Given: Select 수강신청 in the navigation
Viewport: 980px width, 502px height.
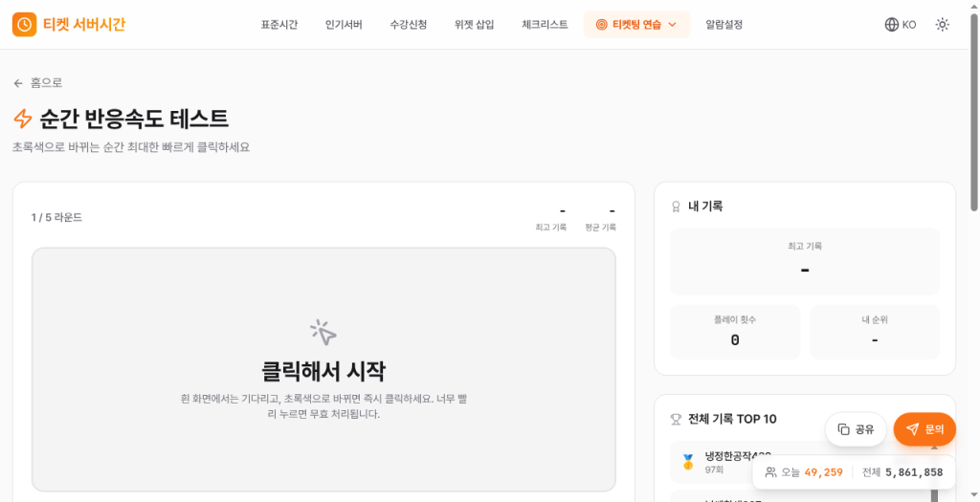Looking at the screenshot, I should click(408, 25).
